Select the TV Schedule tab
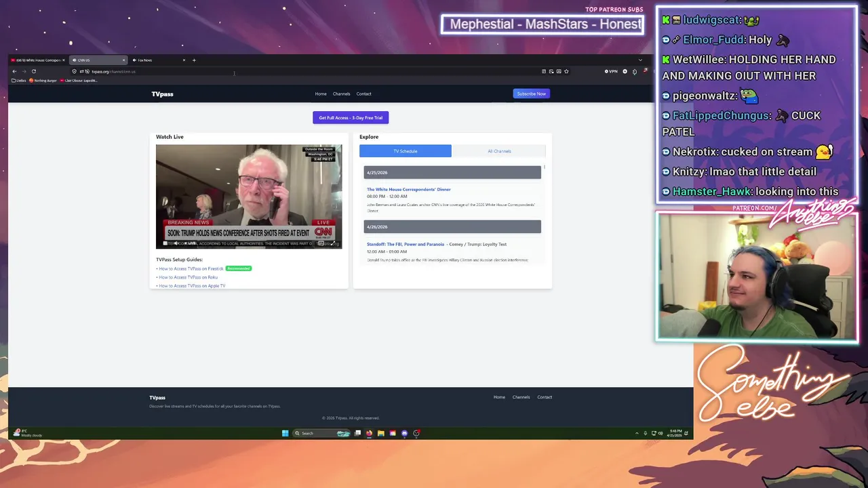Screen dimensions: 868x488 (x=405, y=151)
